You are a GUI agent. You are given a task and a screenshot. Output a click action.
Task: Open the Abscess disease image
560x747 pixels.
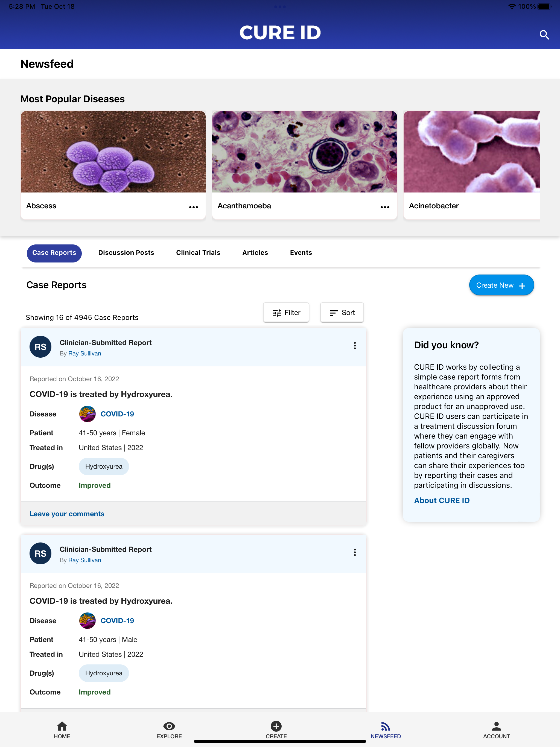[113, 152]
